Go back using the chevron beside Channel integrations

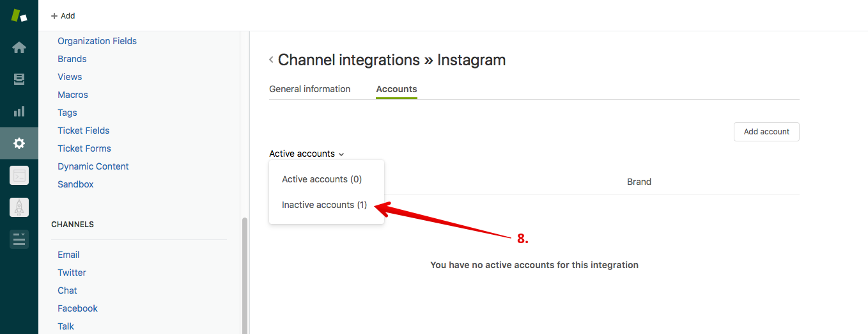pyautogui.click(x=271, y=60)
